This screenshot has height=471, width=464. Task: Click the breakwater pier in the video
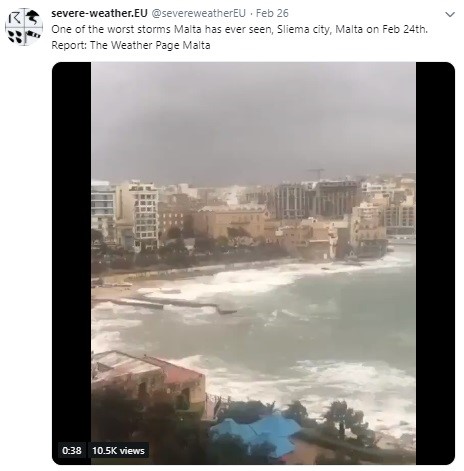tap(165, 305)
